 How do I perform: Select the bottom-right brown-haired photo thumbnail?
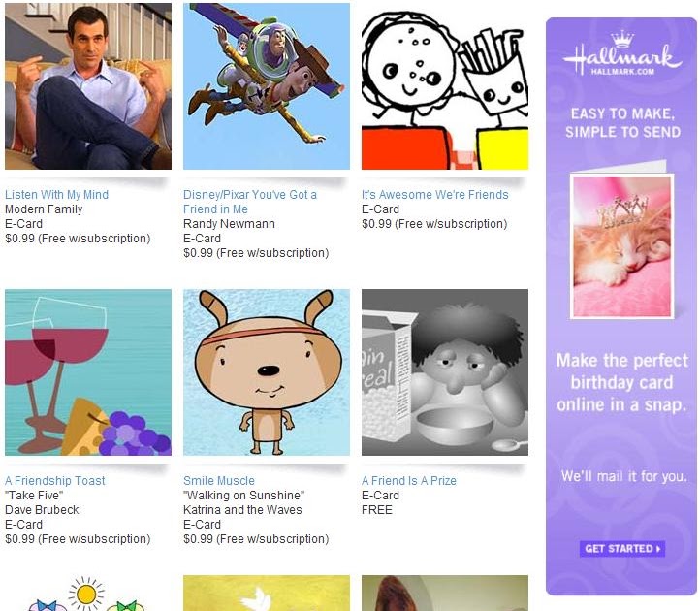445,594
